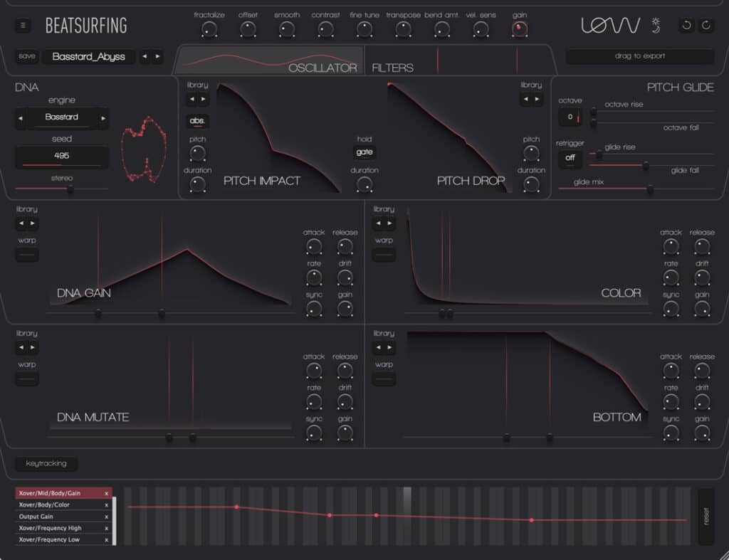Viewport: 729px width, 560px height.
Task: Click the transpose knob
Action: tap(403, 29)
